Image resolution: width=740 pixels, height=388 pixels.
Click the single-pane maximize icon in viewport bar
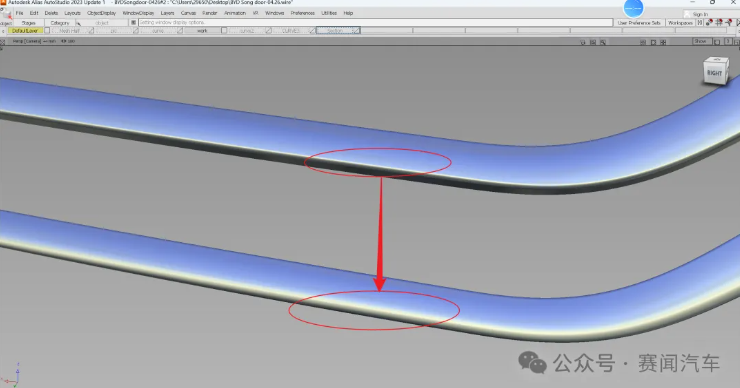[x=654, y=42]
